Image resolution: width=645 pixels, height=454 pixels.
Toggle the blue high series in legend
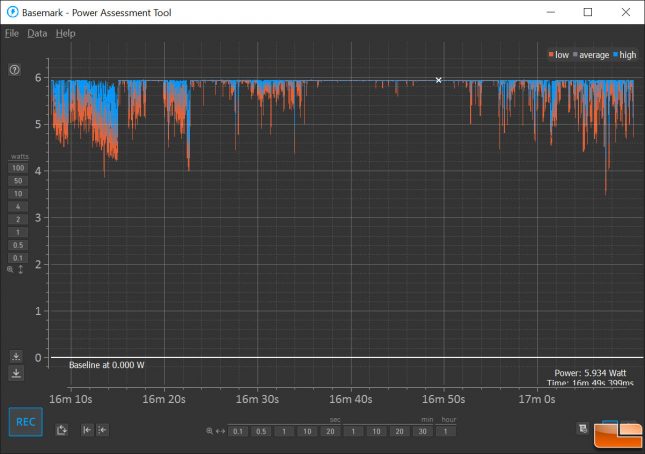click(x=625, y=55)
